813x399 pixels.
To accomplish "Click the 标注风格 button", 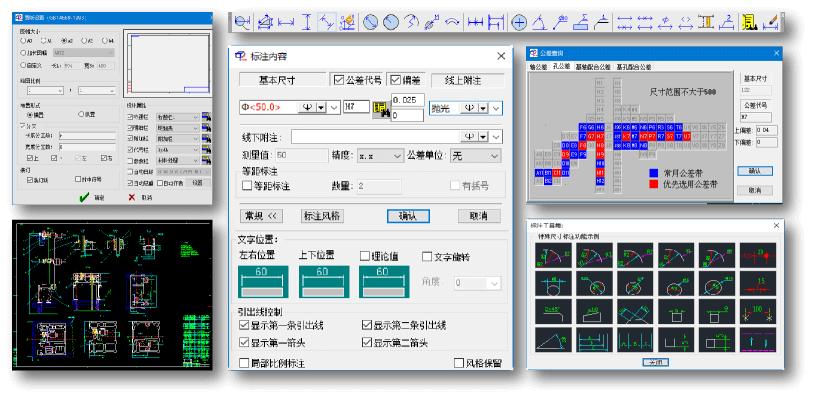I will pos(323,216).
